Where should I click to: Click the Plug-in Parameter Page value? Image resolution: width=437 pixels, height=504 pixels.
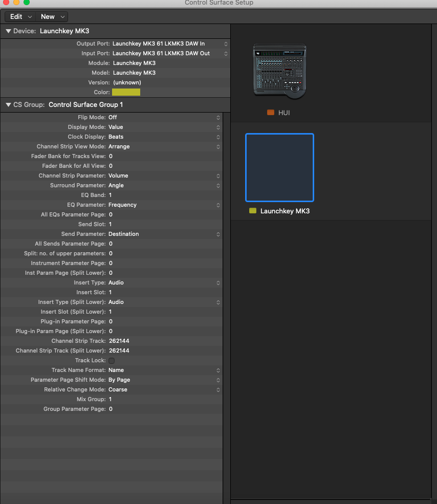(x=111, y=321)
